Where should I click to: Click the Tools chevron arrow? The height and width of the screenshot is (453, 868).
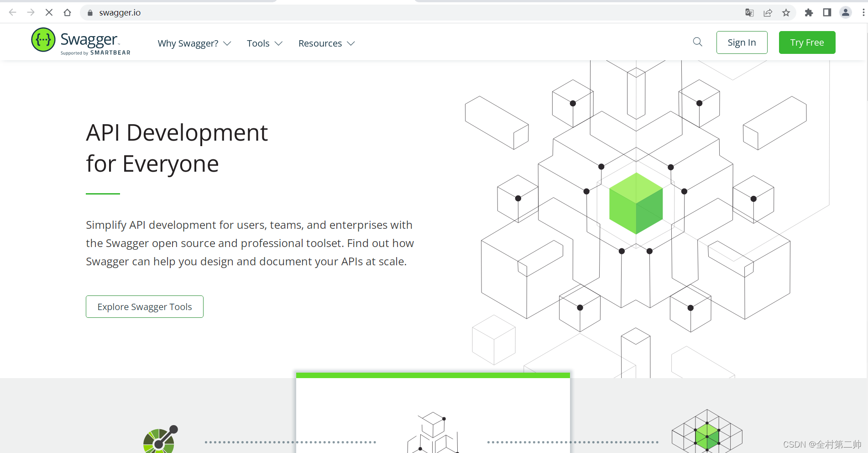pyautogui.click(x=278, y=43)
